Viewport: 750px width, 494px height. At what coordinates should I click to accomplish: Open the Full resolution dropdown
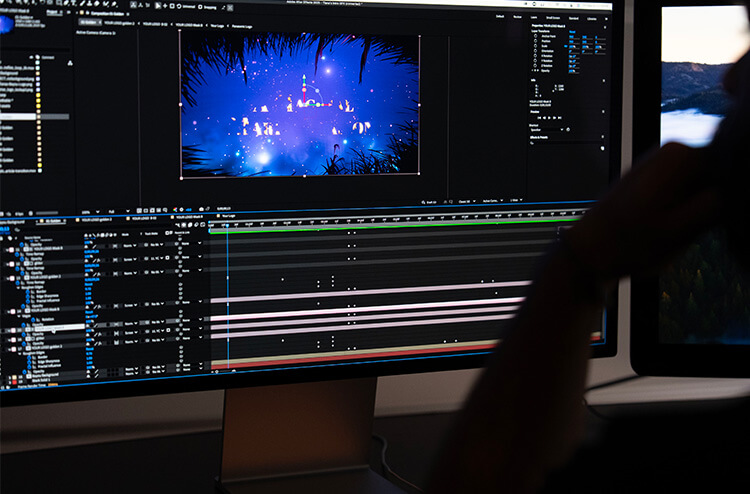click(119, 211)
